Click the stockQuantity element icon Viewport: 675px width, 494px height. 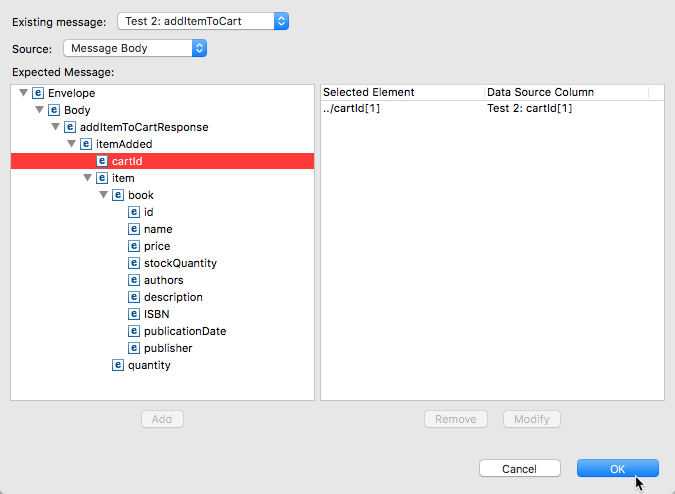tap(134, 263)
